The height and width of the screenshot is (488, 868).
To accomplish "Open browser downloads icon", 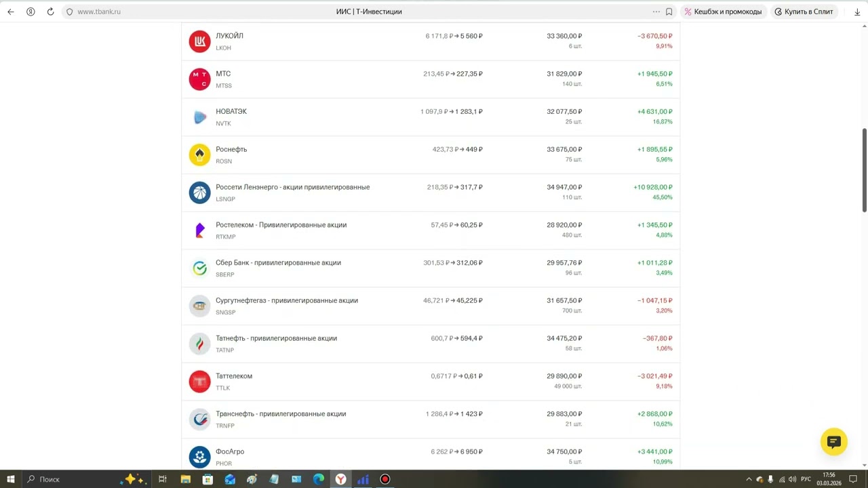I will [857, 12].
